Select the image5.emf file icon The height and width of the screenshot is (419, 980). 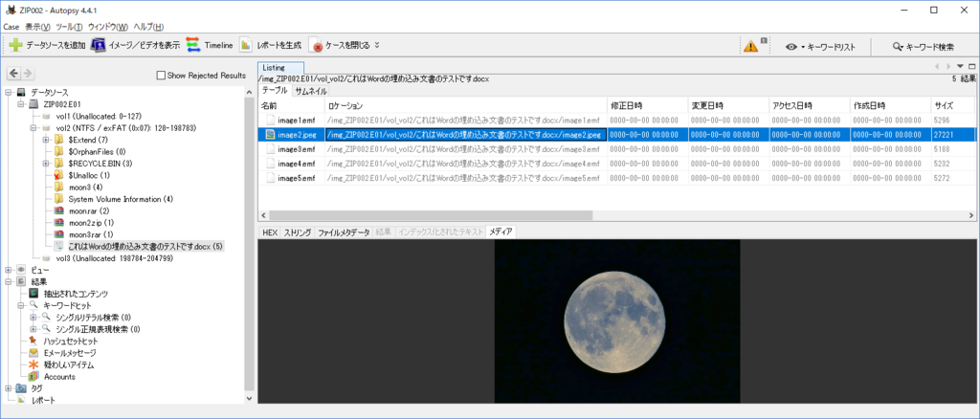click(270, 178)
